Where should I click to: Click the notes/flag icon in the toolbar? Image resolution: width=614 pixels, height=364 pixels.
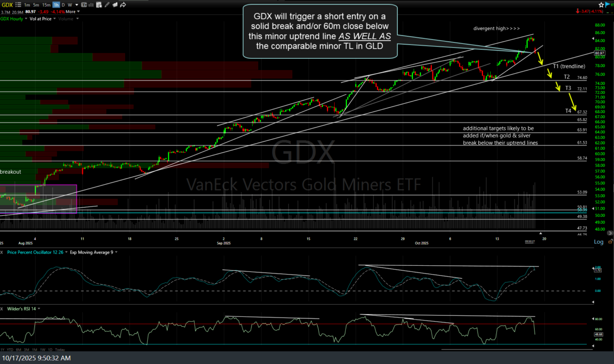[115, 5]
